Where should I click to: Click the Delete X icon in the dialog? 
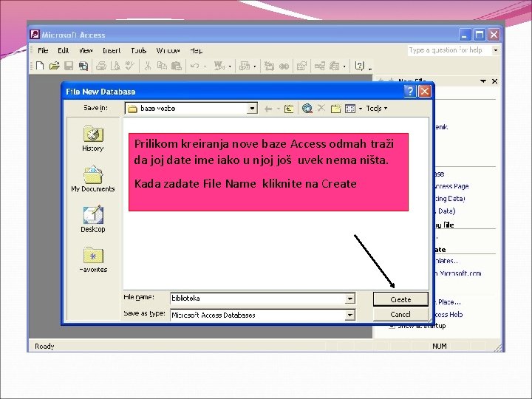point(321,108)
